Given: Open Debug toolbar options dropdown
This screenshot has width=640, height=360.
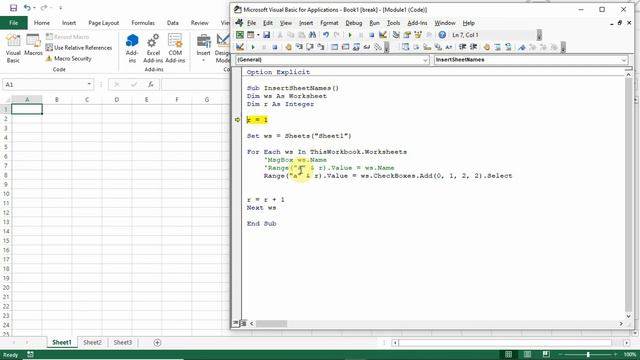Looking at the screenshot, I should [x=387, y=48].
